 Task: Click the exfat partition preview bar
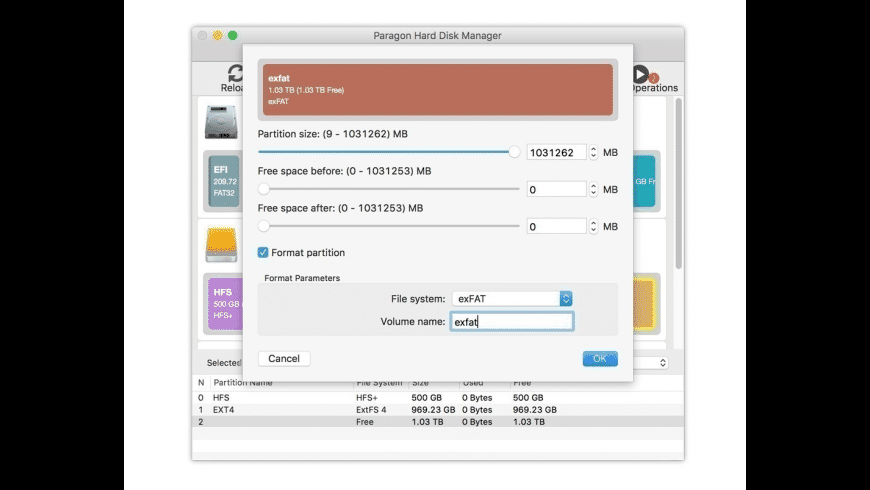pos(438,89)
